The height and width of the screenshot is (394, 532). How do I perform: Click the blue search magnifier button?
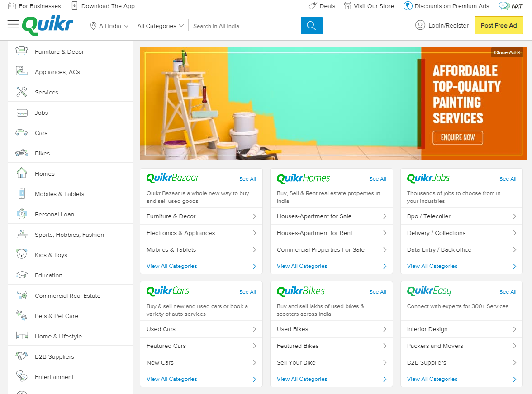coord(311,26)
